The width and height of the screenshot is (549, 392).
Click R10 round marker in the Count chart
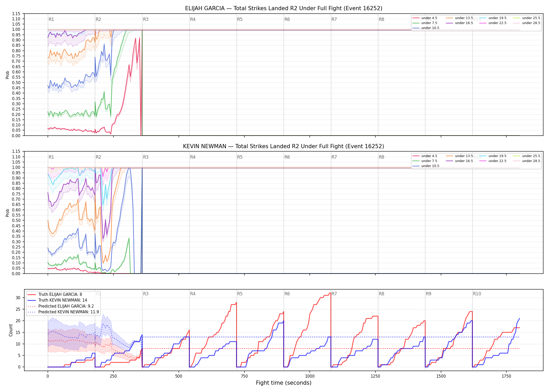tap(477, 294)
